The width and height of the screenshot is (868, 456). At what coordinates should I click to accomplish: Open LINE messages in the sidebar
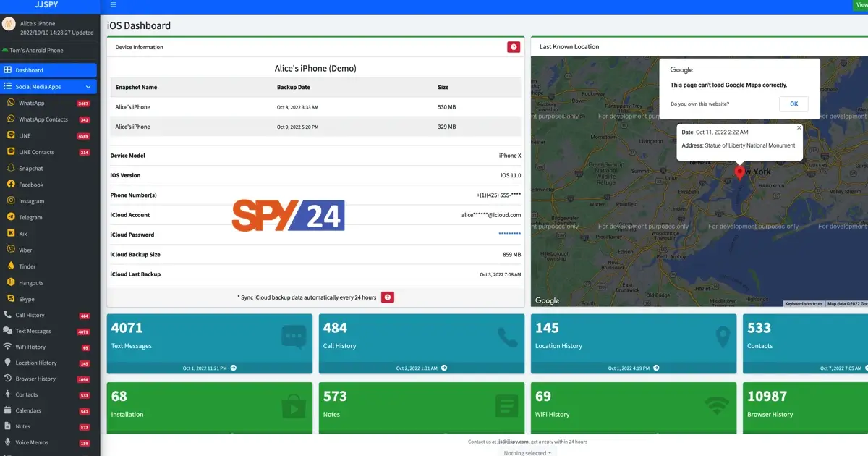pos(49,136)
